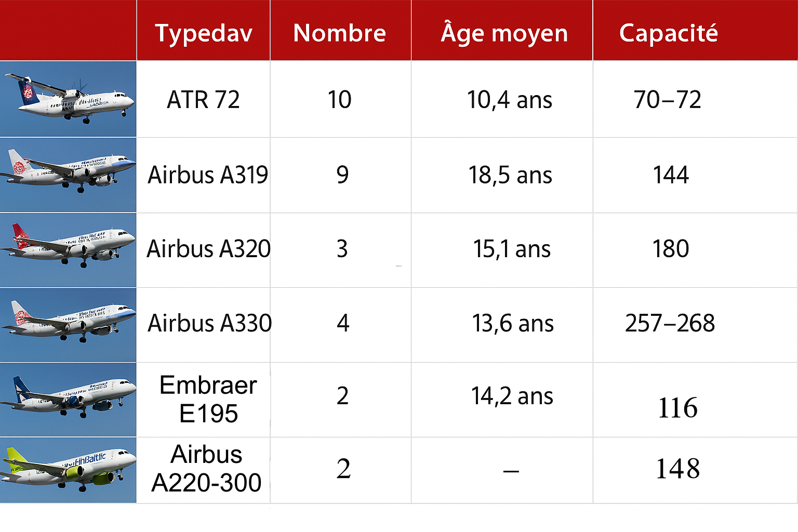Select the Airbus A220-300 type cell
The width and height of the screenshot is (798, 532).
[x=207, y=469]
